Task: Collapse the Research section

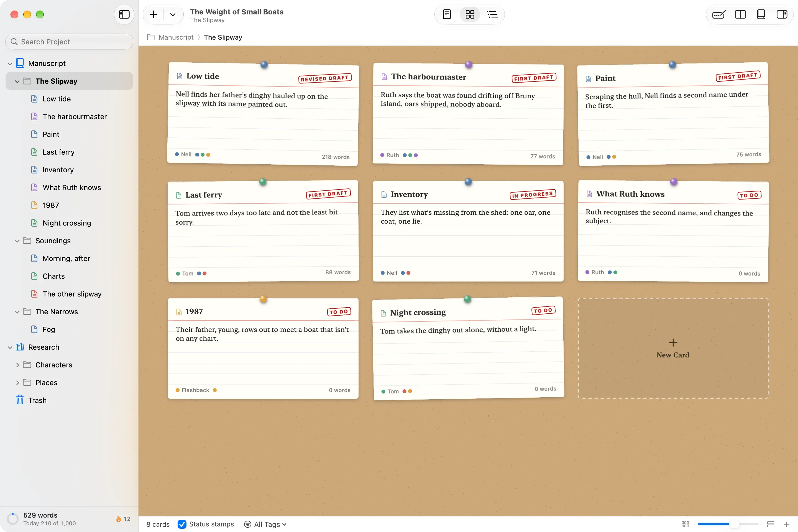Action: click(x=10, y=347)
